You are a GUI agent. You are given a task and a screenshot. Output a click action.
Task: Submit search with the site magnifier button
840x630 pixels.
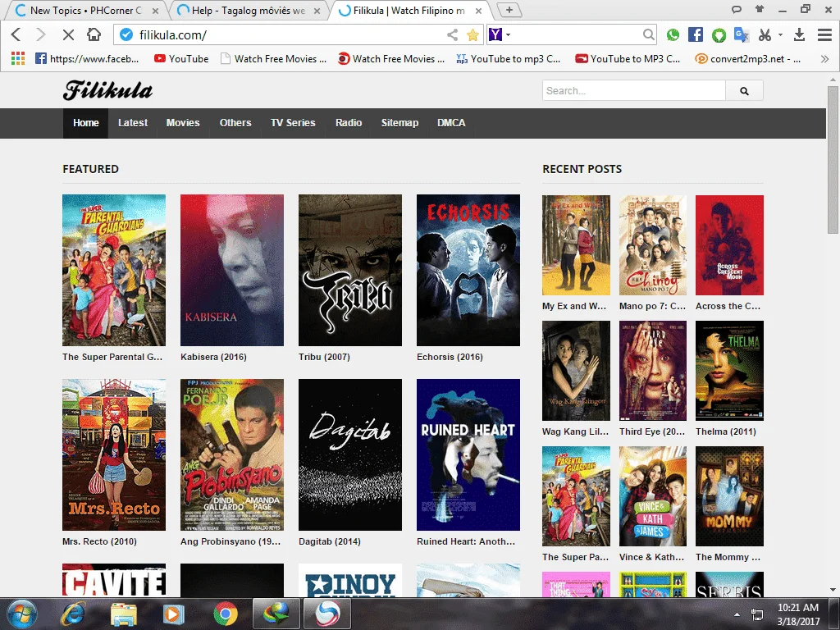(744, 90)
